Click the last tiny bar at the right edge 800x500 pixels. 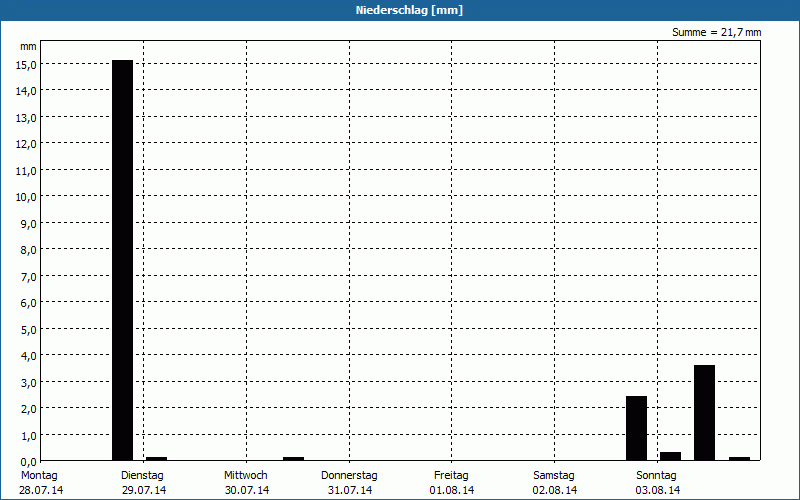click(x=739, y=459)
